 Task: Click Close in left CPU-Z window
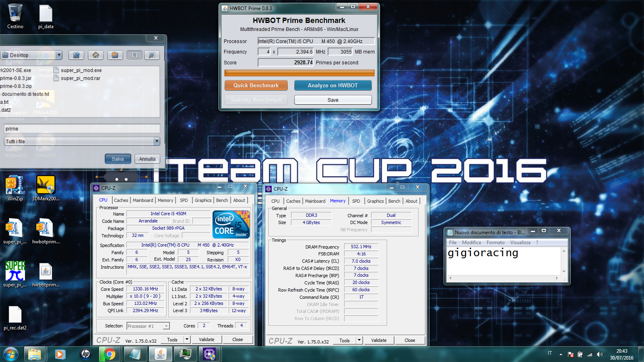[x=237, y=339]
